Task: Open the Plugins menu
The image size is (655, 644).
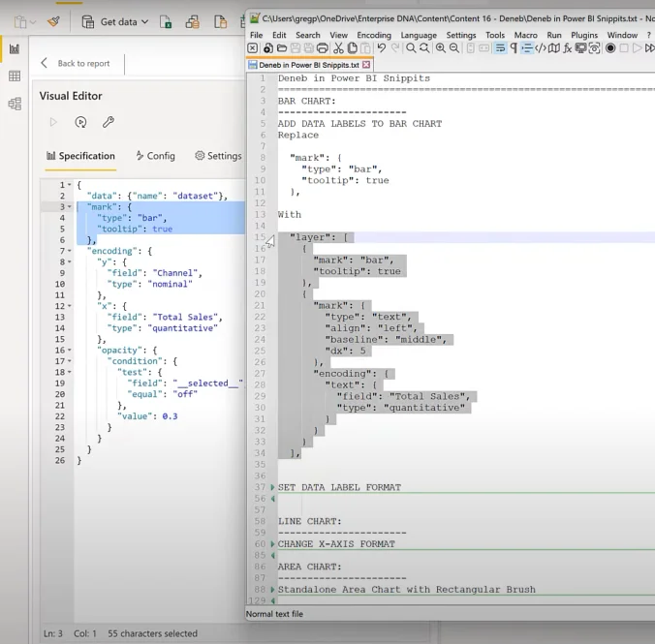Action: pyautogui.click(x=584, y=35)
